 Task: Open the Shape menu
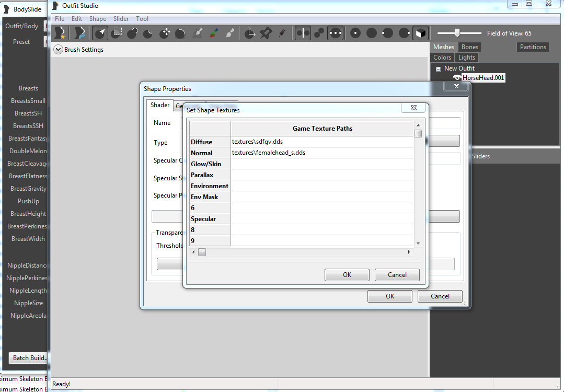(97, 19)
